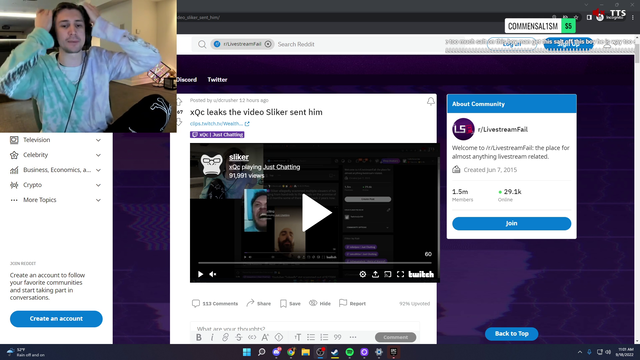The width and height of the screenshot is (640, 360).
Task: Click the search magnifier icon
Action: pos(202,44)
